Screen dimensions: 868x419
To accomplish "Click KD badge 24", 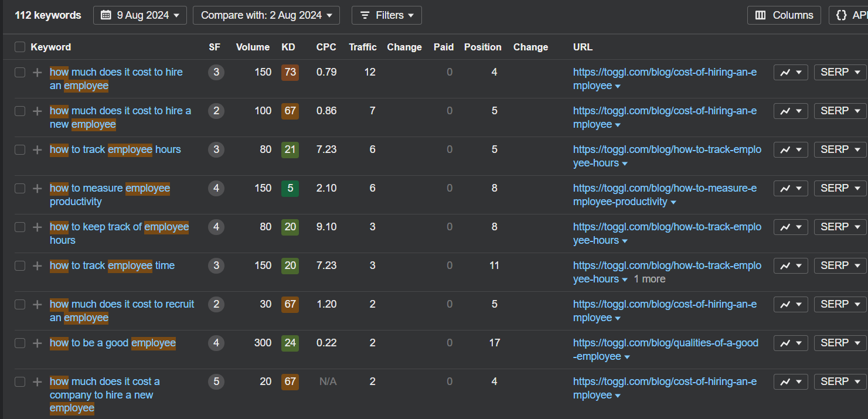I will 290,343.
